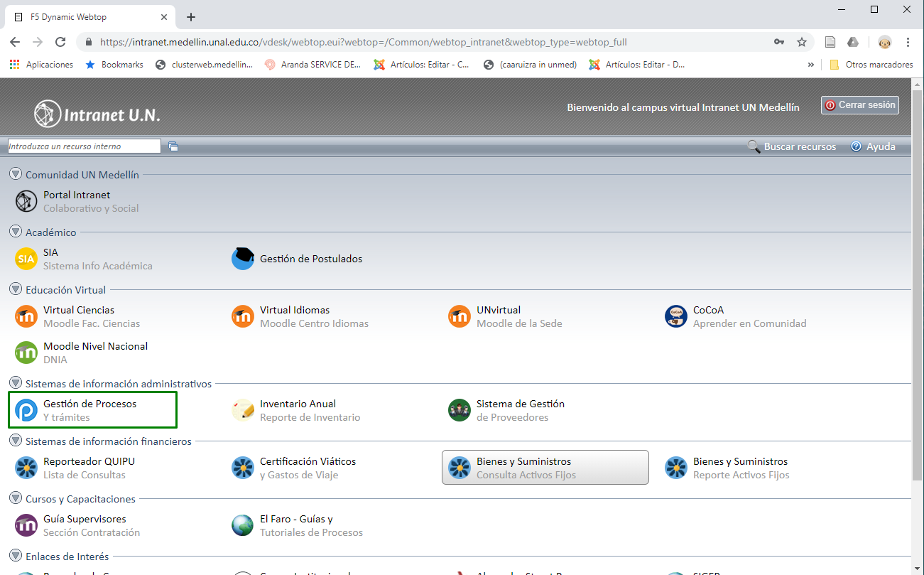Collapse the Enlaces de Interés section
Image resolution: width=924 pixels, height=575 pixels.
click(x=16, y=556)
